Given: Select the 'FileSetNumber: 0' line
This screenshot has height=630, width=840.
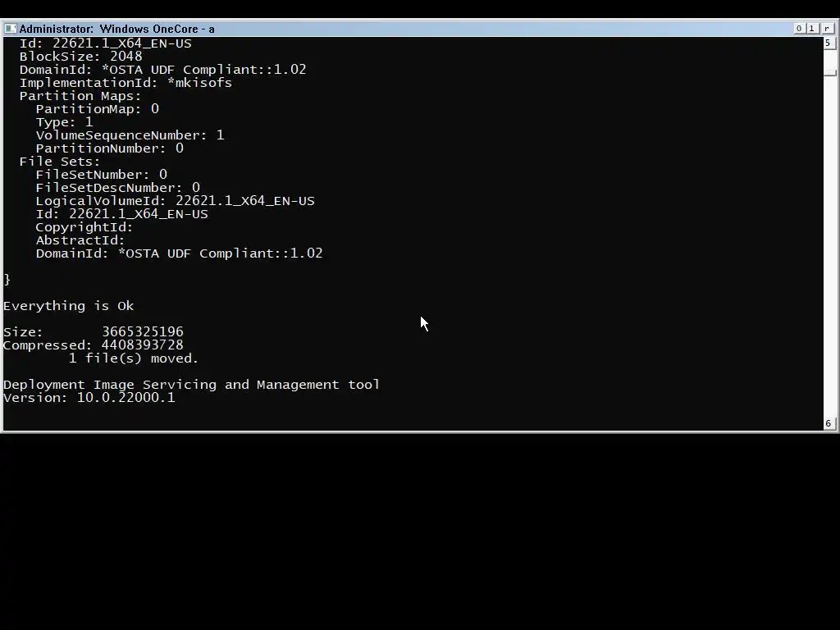Looking at the screenshot, I should (x=102, y=175).
